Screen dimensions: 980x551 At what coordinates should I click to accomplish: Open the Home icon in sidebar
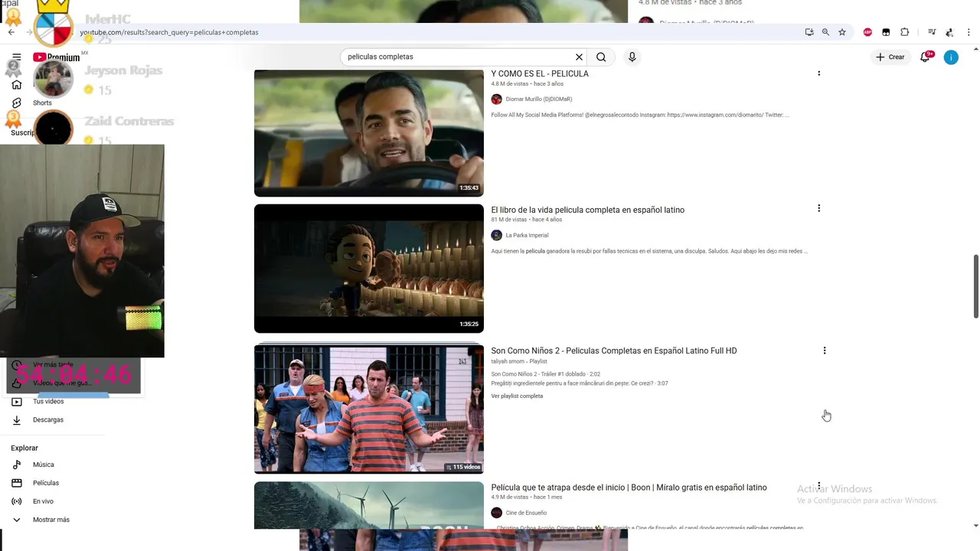click(16, 85)
